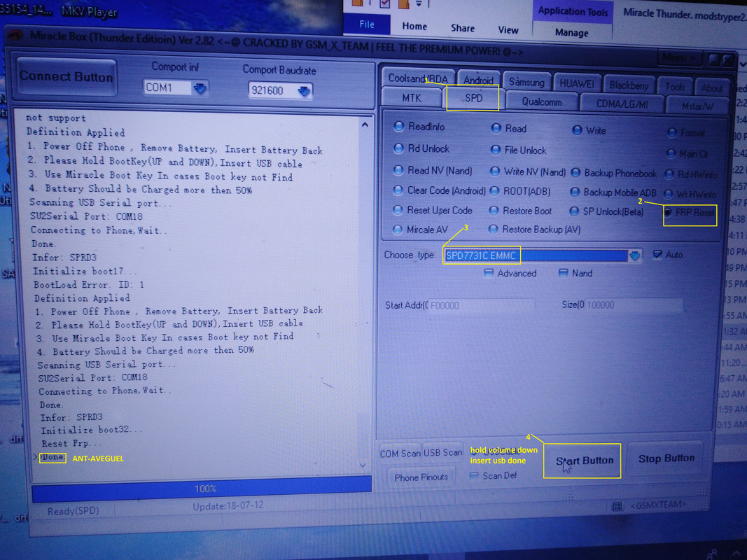Select the File Unlock radio option
The height and width of the screenshot is (560, 747).
[x=518, y=150]
